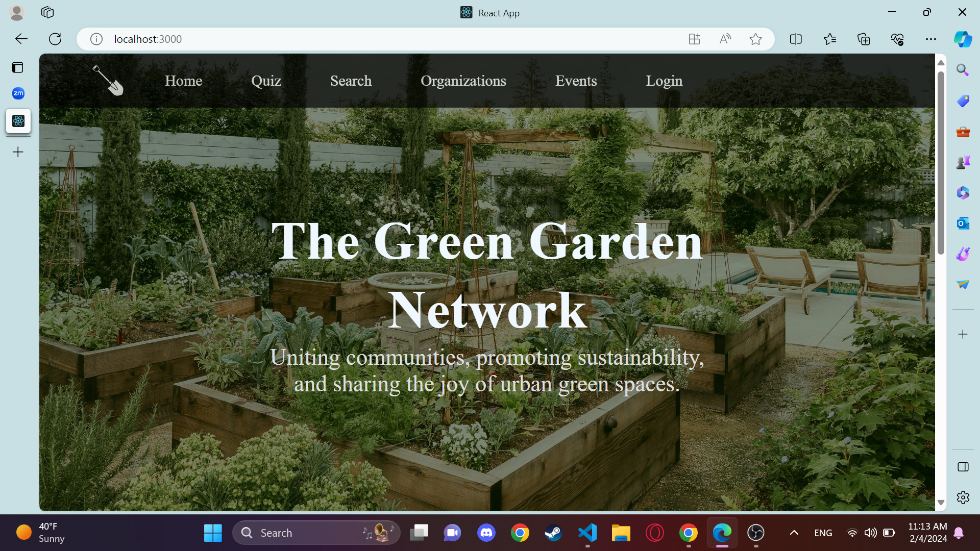Open the Events nav link
Viewport: 980px width, 551px height.
click(x=576, y=81)
